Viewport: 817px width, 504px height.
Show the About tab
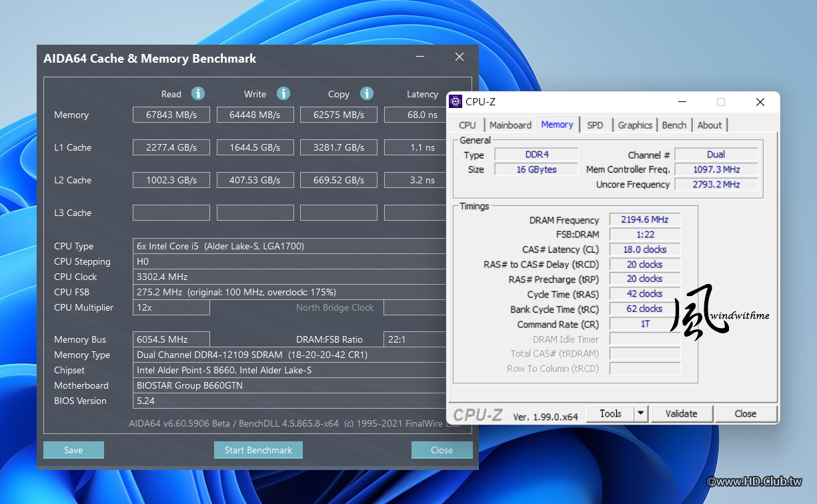[709, 125]
